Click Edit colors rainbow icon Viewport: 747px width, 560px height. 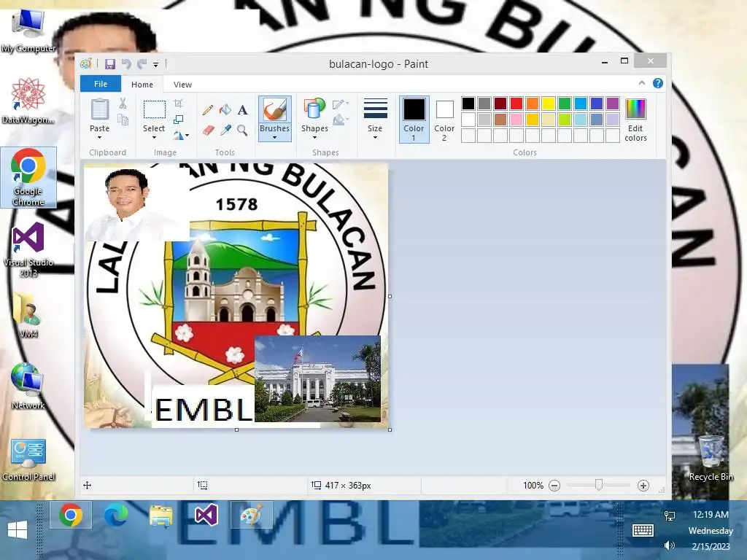click(635, 109)
